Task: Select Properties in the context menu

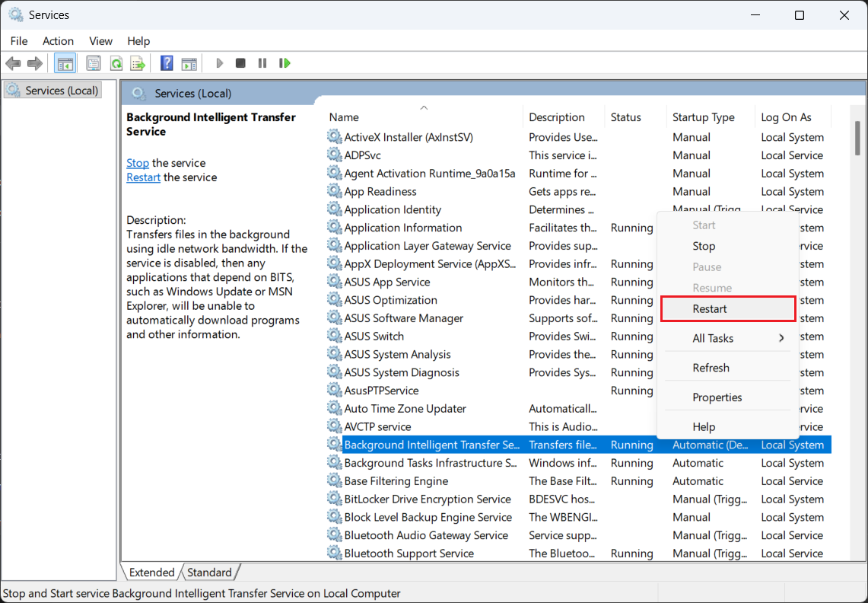Action: click(x=717, y=397)
